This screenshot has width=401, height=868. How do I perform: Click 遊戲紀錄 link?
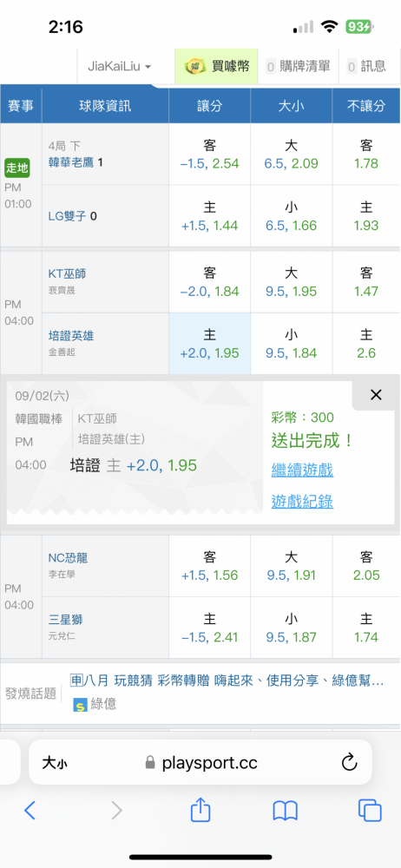(302, 502)
